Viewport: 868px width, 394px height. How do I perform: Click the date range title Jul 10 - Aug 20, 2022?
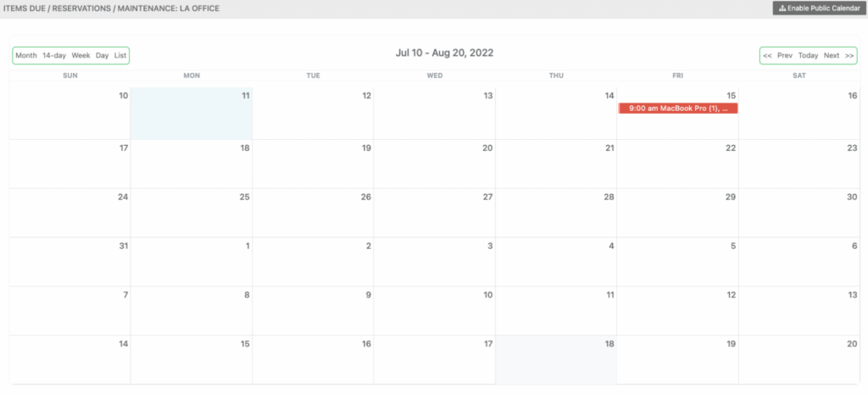pyautogui.click(x=444, y=53)
